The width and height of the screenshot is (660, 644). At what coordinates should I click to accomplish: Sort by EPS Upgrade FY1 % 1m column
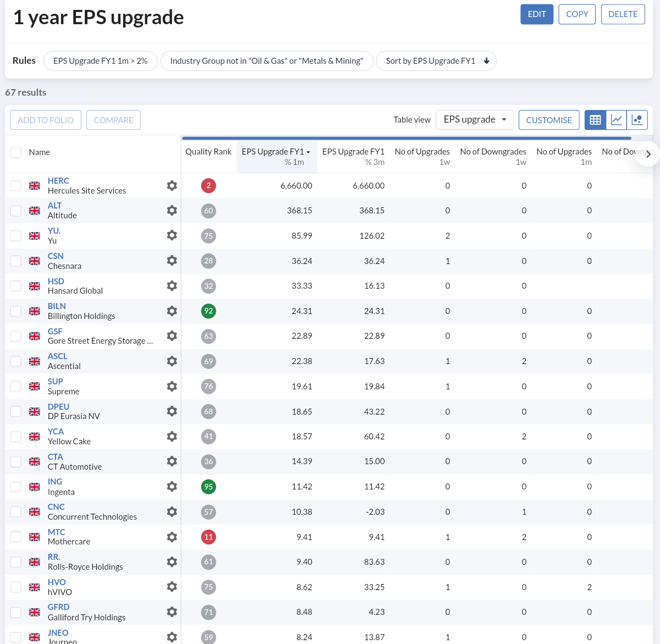pos(276,157)
